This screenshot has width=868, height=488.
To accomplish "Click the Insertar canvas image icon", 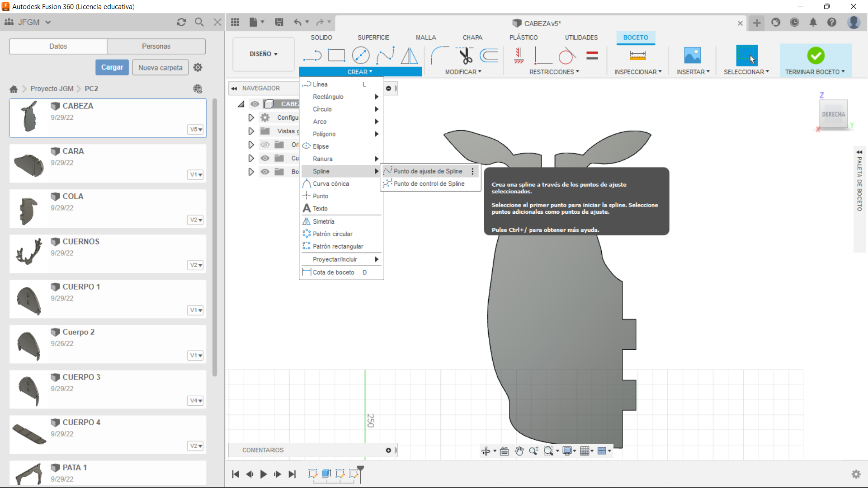I will pyautogui.click(x=692, y=55).
